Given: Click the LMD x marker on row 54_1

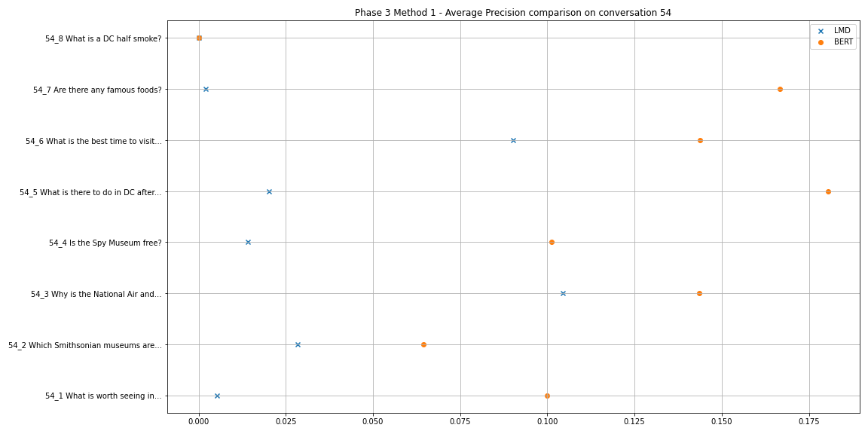Looking at the screenshot, I should [217, 396].
